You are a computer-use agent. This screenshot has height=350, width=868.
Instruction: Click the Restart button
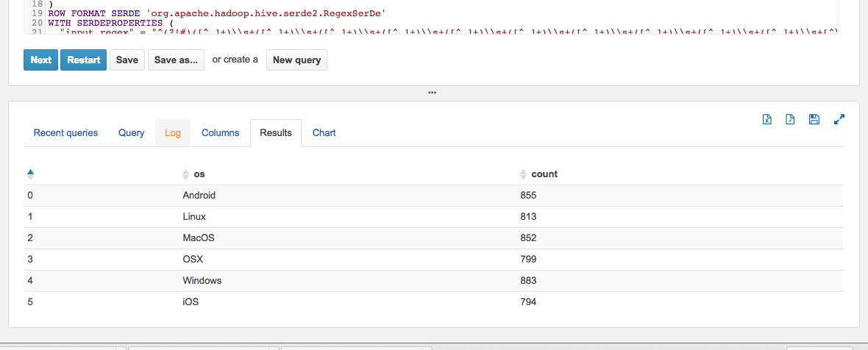[x=84, y=60]
